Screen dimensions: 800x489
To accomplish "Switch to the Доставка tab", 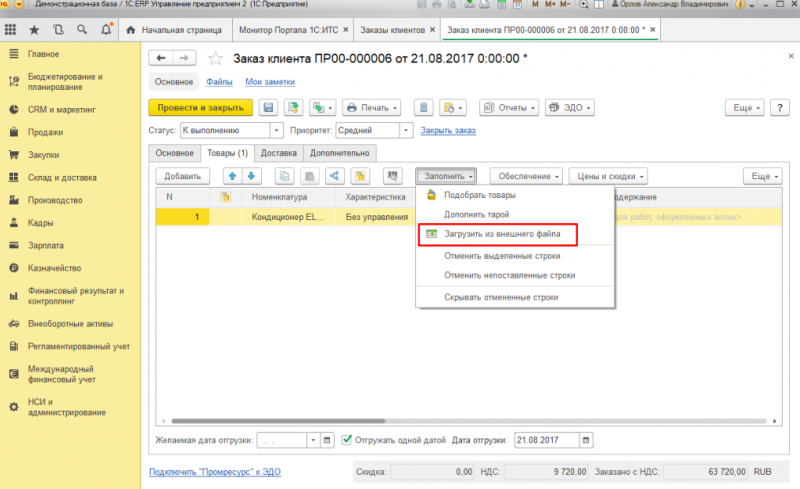I will [279, 153].
